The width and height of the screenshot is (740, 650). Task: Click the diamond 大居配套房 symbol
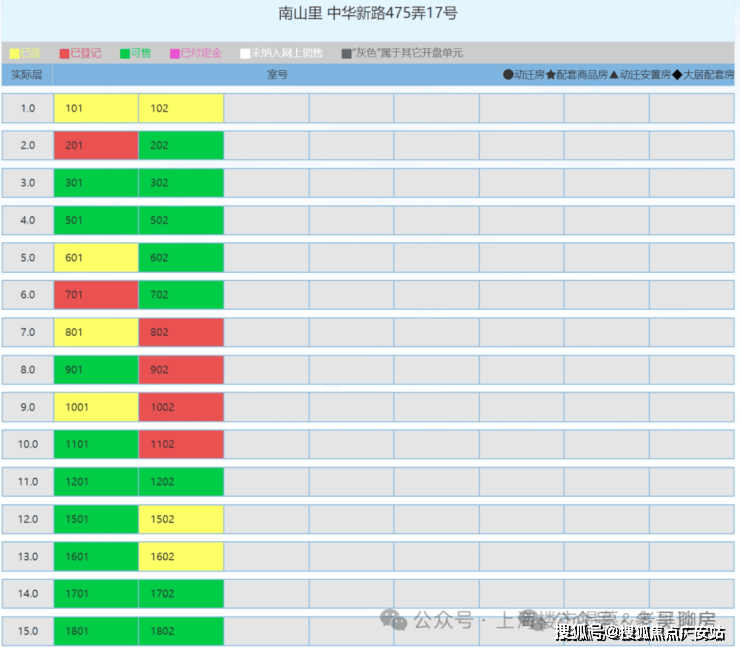679,75
